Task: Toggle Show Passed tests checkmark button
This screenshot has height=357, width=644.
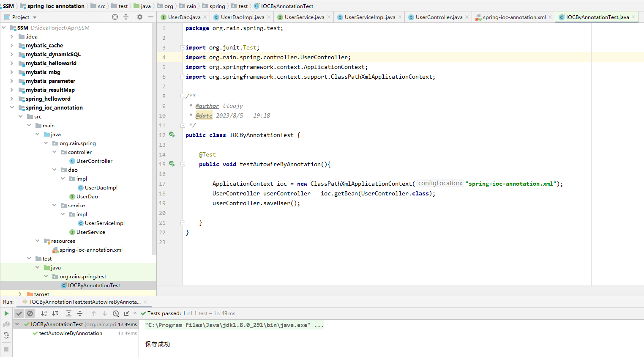Action: [19, 313]
